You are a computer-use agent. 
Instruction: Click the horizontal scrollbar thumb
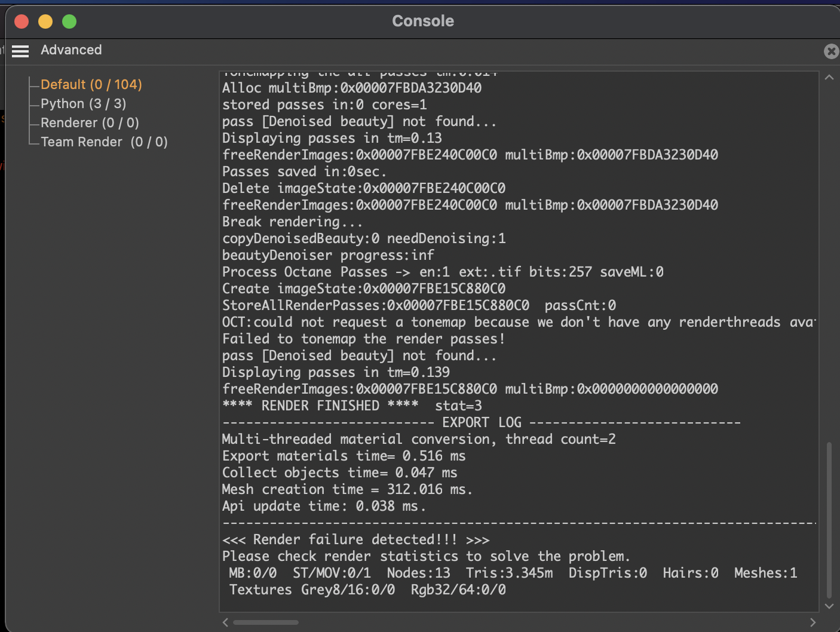266,622
